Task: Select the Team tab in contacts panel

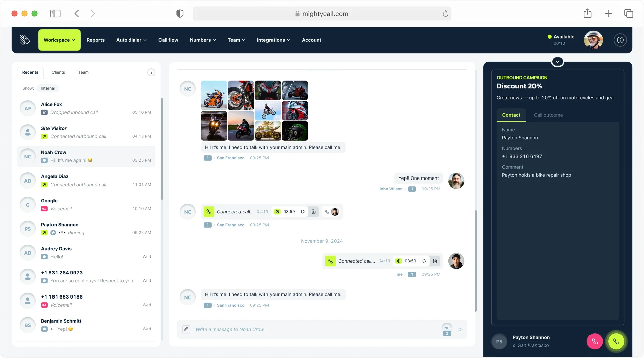Action: [83, 72]
